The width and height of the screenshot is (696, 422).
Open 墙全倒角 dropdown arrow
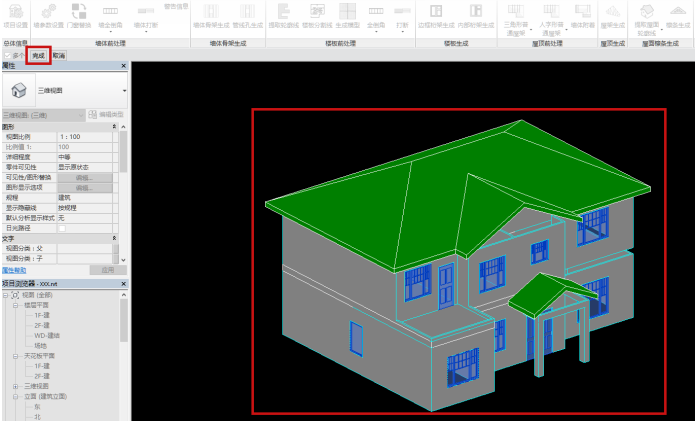coord(110,32)
